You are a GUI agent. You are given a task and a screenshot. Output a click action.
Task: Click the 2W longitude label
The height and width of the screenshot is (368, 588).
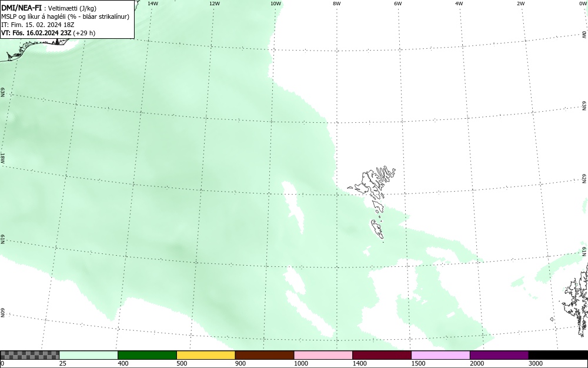pyautogui.click(x=520, y=4)
